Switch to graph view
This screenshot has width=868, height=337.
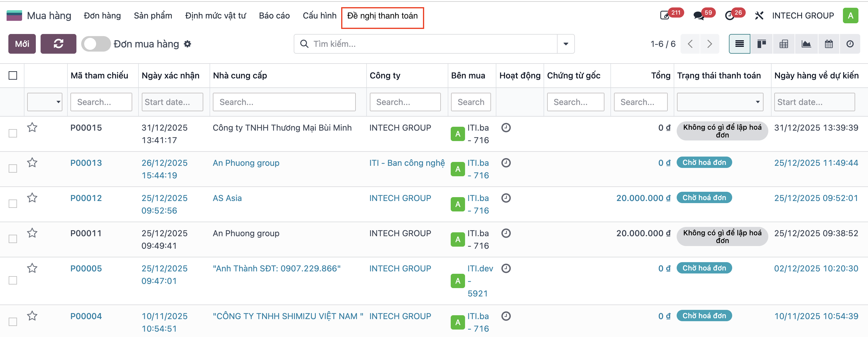[x=806, y=44]
